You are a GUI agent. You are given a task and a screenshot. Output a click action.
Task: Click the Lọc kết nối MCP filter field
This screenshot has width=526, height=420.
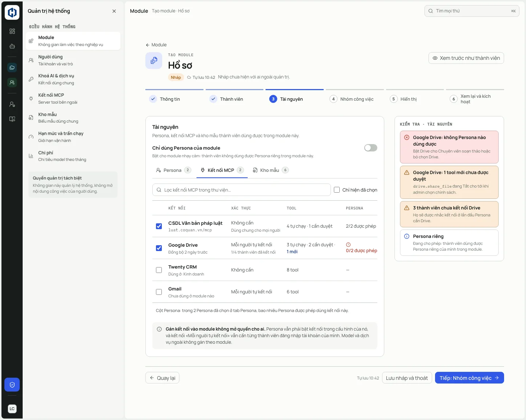(241, 190)
